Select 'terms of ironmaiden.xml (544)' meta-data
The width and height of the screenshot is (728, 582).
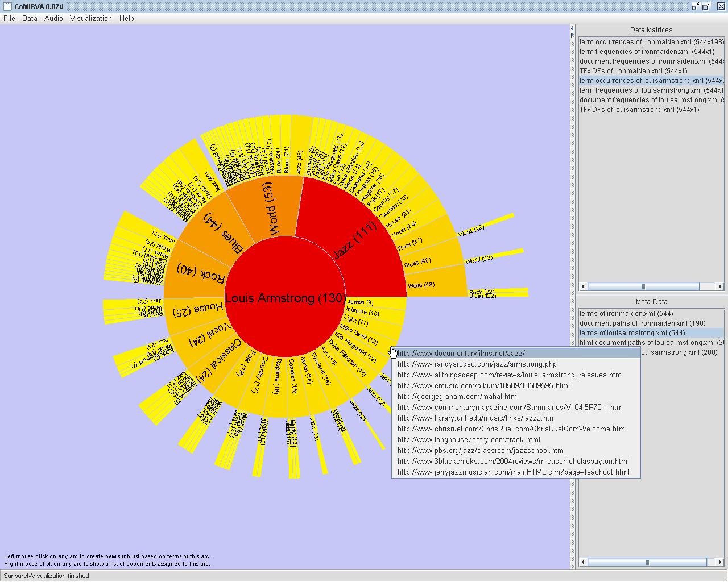tap(651, 313)
